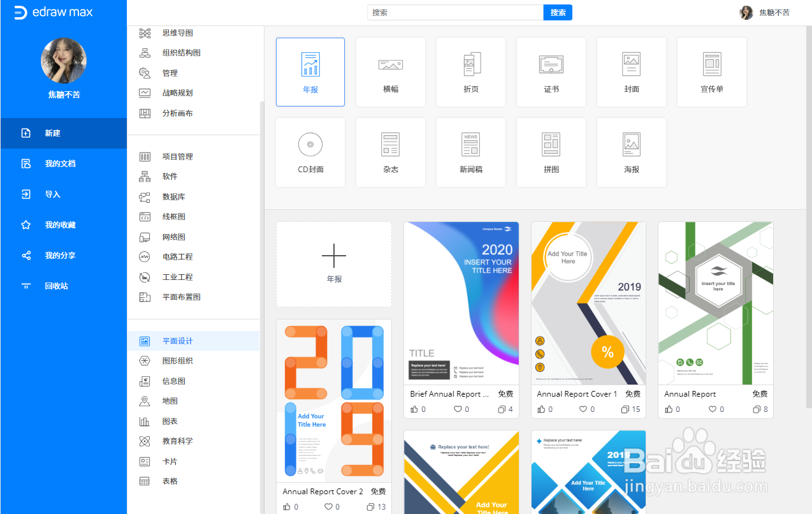Open the 工业工程 category
The image size is (812, 514).
pyautogui.click(x=145, y=277)
